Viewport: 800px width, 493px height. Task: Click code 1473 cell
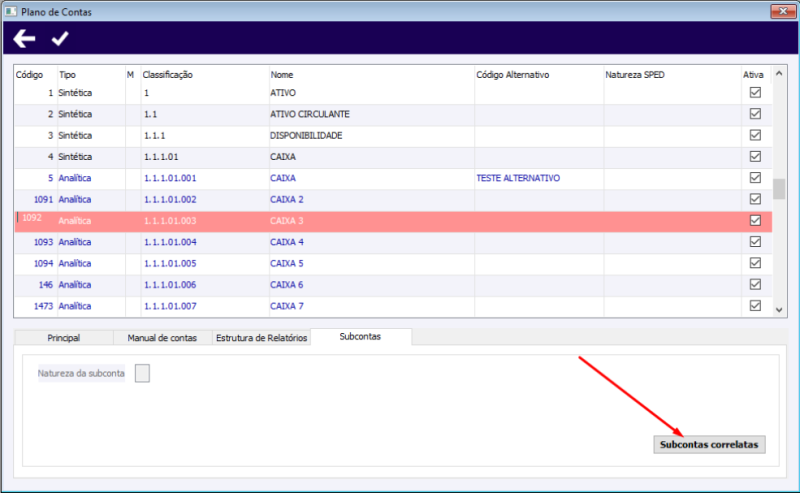point(43,306)
